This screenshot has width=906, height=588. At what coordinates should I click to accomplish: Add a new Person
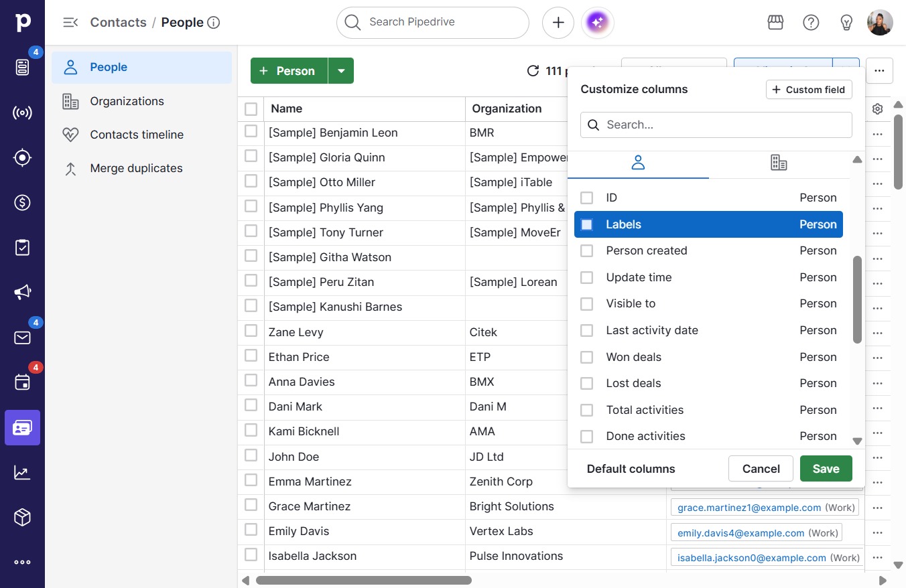pyautogui.click(x=289, y=71)
